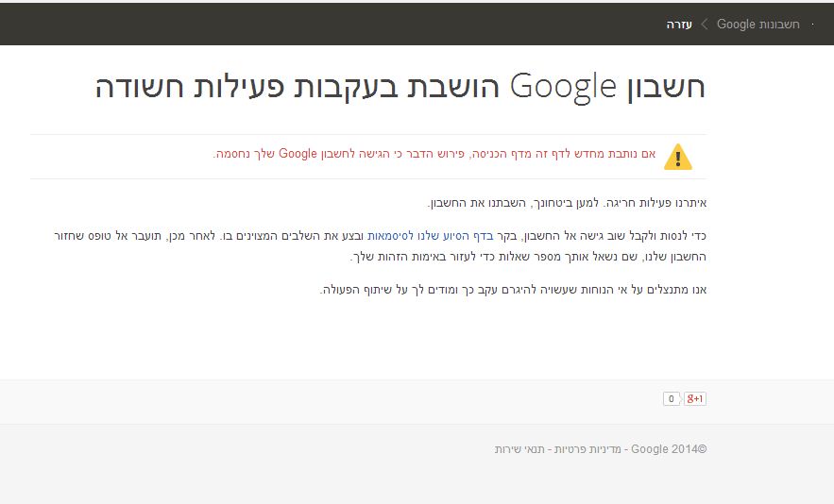Image resolution: width=834 pixels, height=504 pixels.
Task: Click the ©2014 Google footer text
Action: (669, 449)
